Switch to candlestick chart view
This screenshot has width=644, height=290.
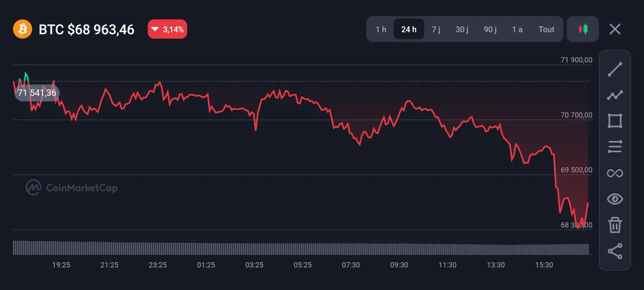coord(583,29)
